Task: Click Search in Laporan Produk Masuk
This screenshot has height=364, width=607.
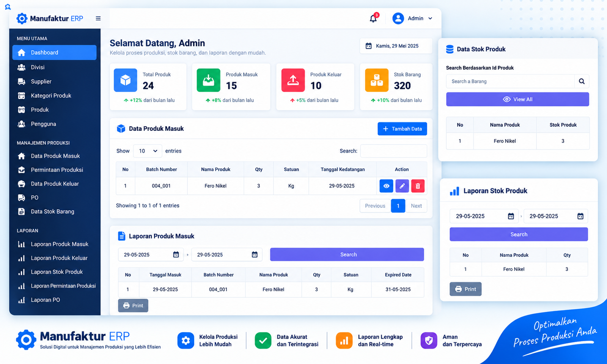Action: pyautogui.click(x=347, y=254)
